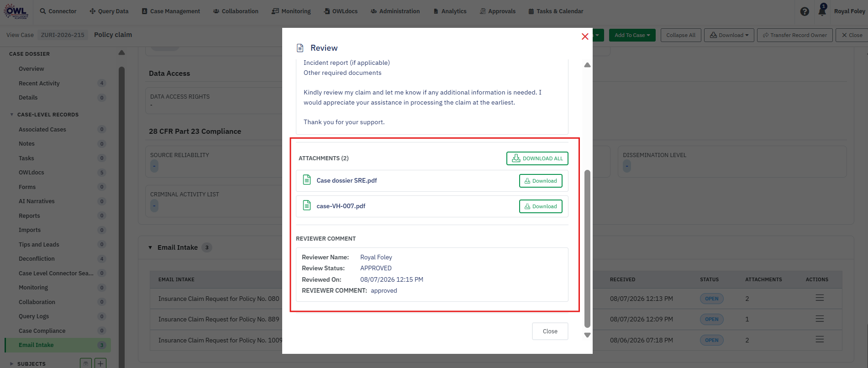Open the OWLdocs top menu
Screen dimensions: 868x368
tap(341, 11)
